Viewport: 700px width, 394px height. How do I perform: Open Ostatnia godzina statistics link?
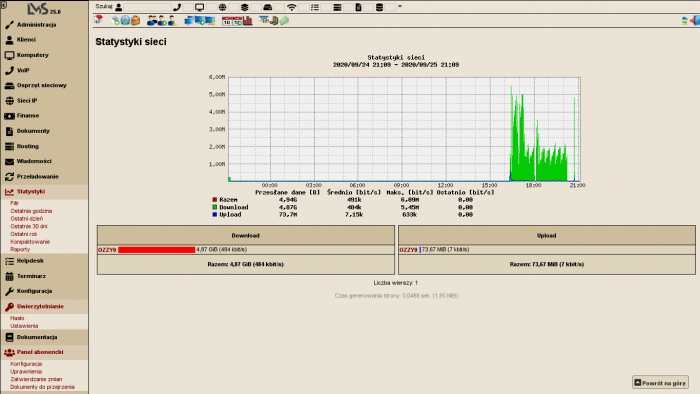pos(31,211)
